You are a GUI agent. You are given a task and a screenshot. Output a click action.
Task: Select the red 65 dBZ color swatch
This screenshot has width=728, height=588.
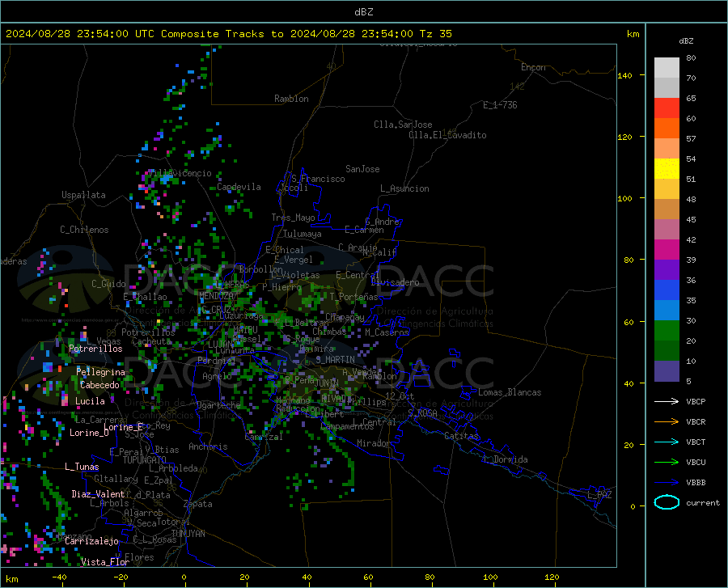point(667,108)
